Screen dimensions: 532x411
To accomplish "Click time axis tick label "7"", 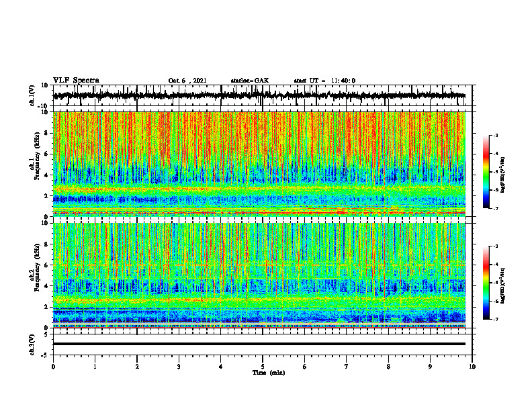I will click(347, 367).
